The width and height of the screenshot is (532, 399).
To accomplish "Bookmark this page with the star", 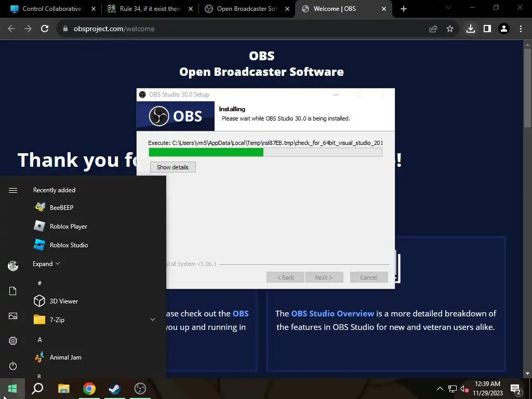I will [450, 29].
